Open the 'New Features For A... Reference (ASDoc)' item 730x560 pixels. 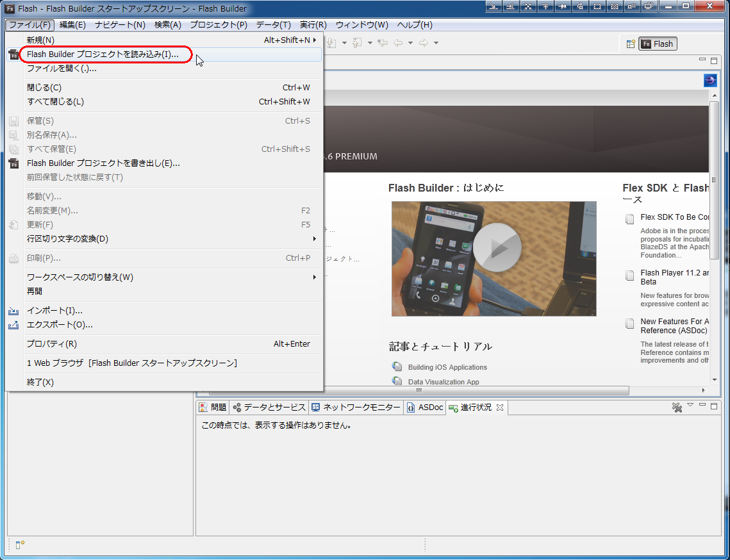point(675,326)
